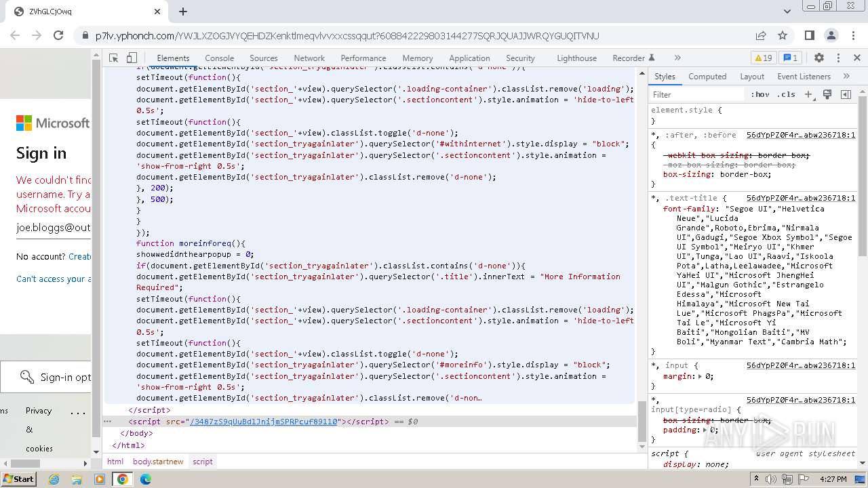This screenshot has height=488, width=868.
Task: Open File Explorer from the taskbar
Action: click(77, 479)
